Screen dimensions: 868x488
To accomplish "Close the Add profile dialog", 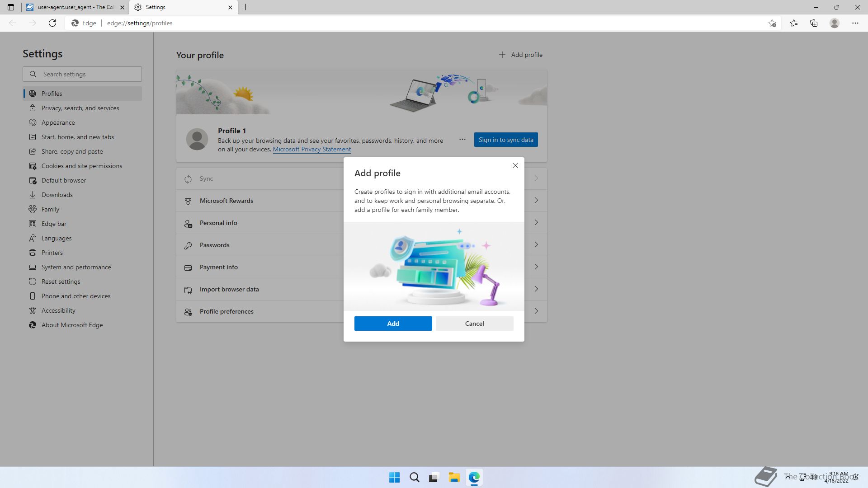I will point(515,165).
